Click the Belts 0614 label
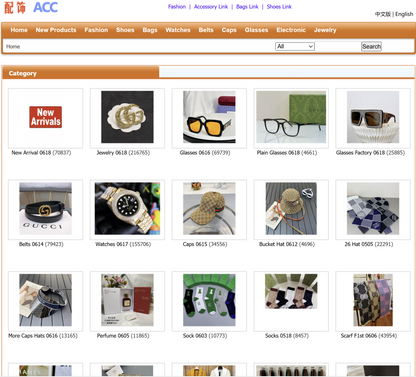Viewport: 416px width, 377px height. pyautogui.click(x=41, y=244)
